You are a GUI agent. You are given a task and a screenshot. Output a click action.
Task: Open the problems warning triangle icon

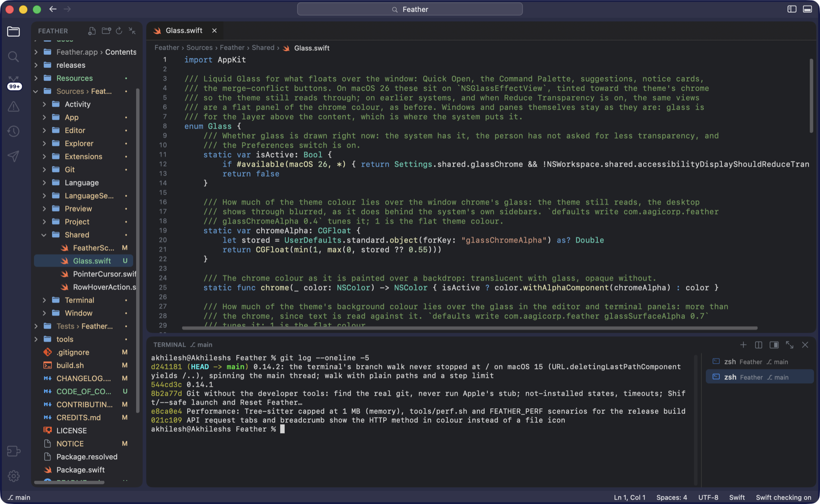[14, 107]
